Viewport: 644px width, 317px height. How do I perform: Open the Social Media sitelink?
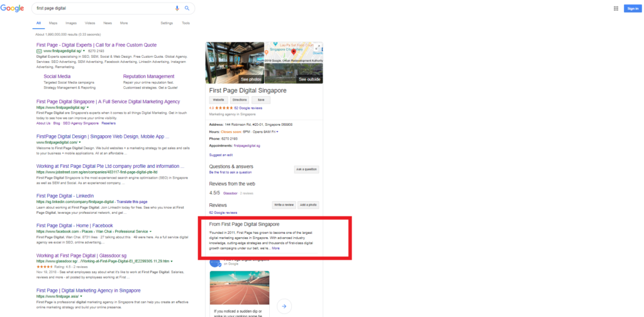(57, 76)
